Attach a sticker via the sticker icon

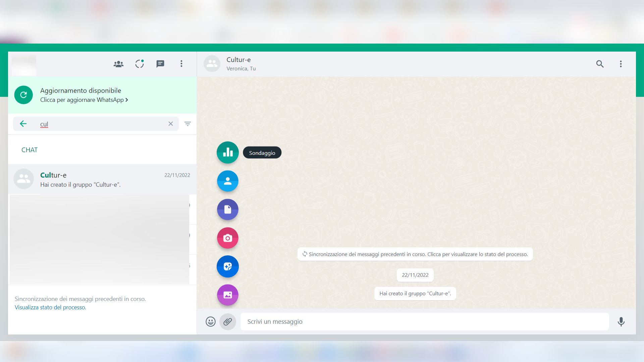(227, 266)
